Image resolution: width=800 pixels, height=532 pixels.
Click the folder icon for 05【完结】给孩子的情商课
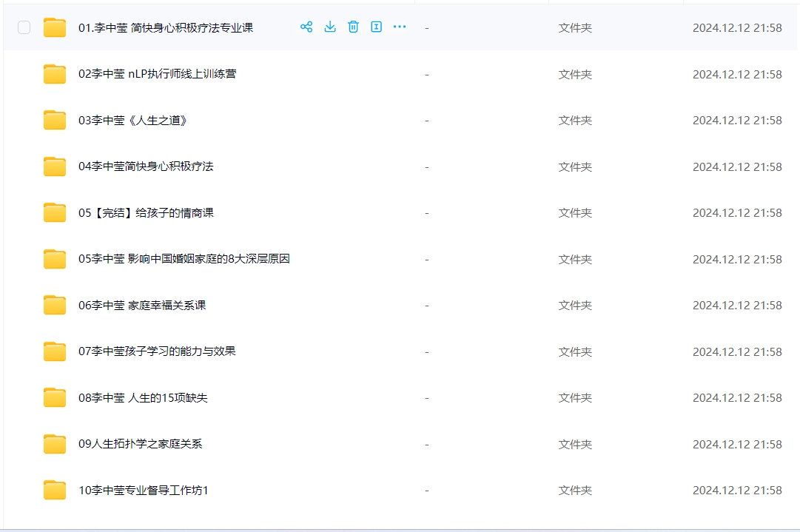[55, 212]
